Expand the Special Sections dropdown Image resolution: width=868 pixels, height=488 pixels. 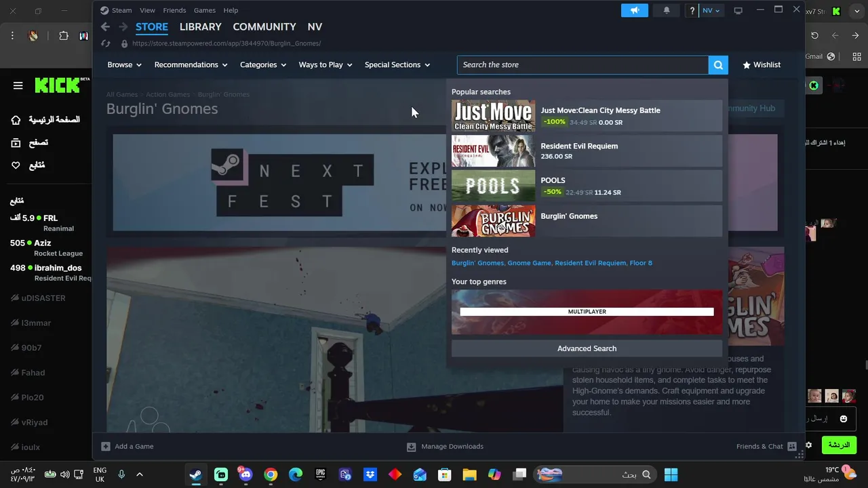pos(397,65)
